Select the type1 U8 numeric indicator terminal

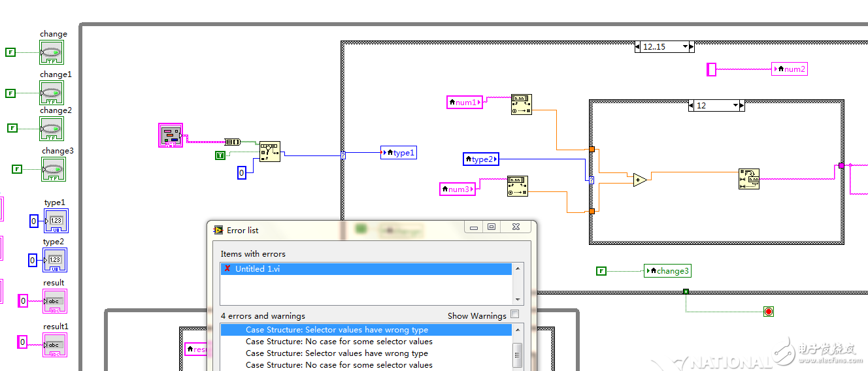(56, 221)
